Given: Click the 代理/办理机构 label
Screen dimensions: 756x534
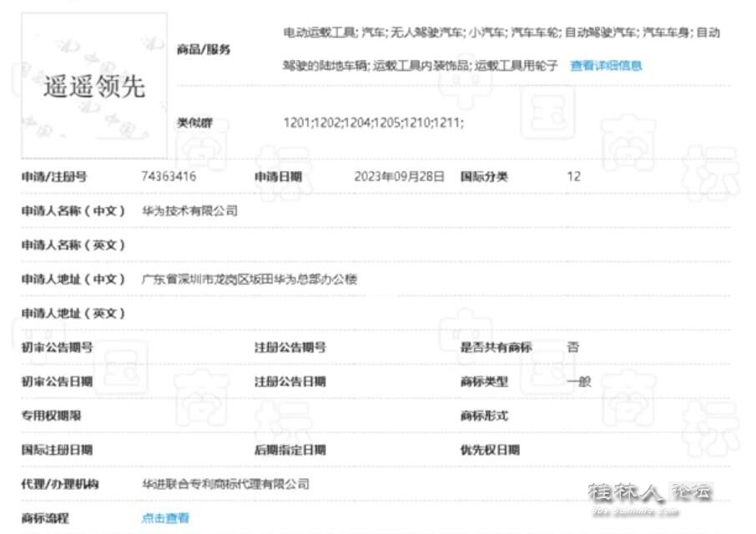Looking at the screenshot, I should [x=60, y=484].
